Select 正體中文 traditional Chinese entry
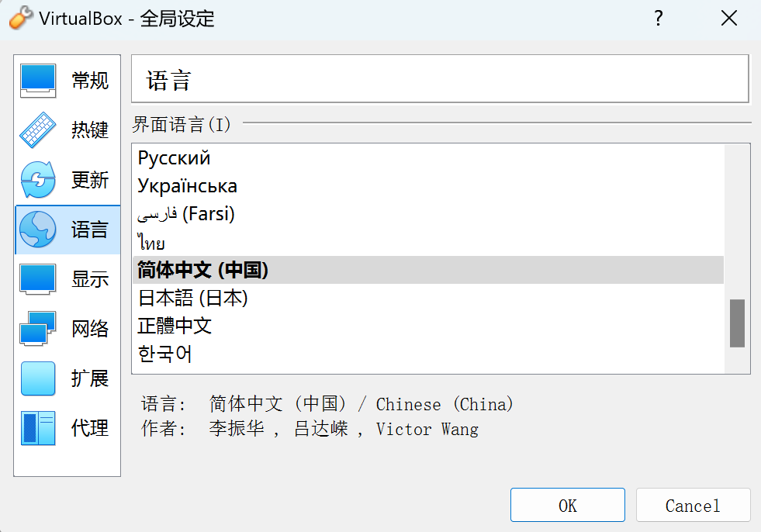This screenshot has height=532, width=761. click(x=428, y=326)
